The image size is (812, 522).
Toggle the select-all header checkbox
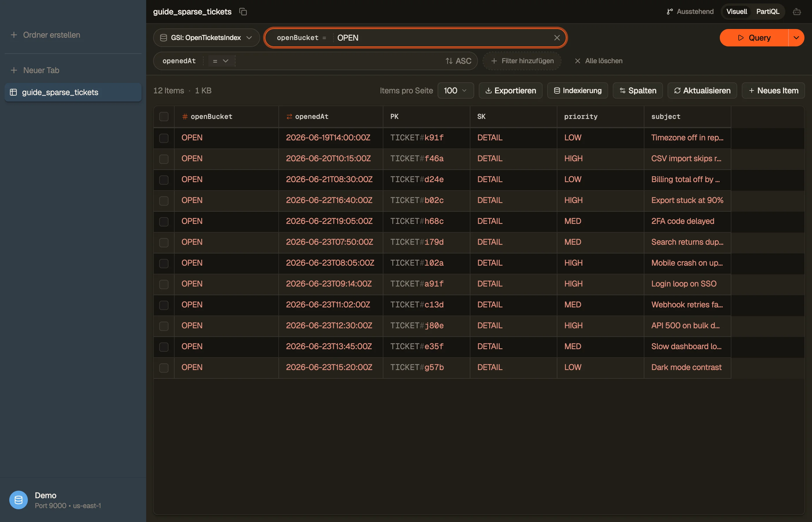164,117
